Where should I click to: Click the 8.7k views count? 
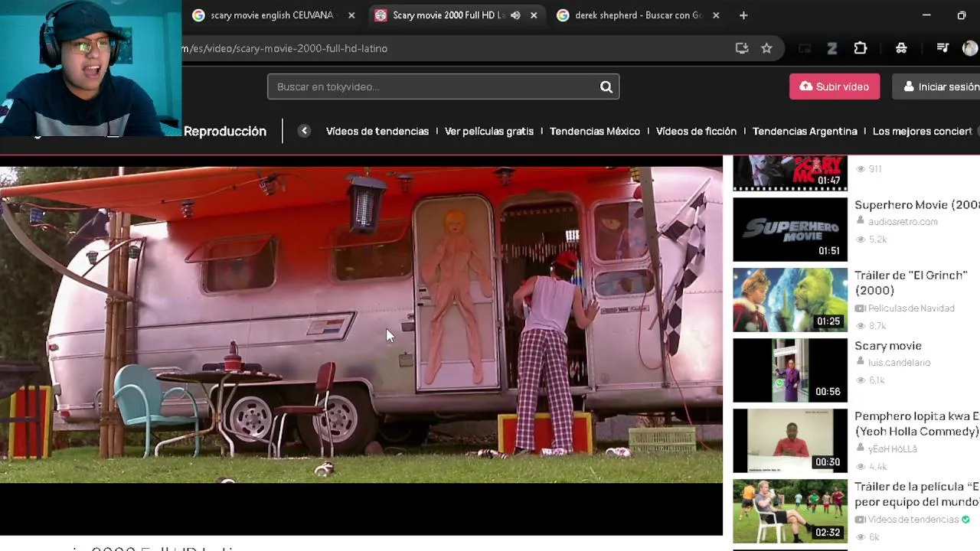pos(877,326)
